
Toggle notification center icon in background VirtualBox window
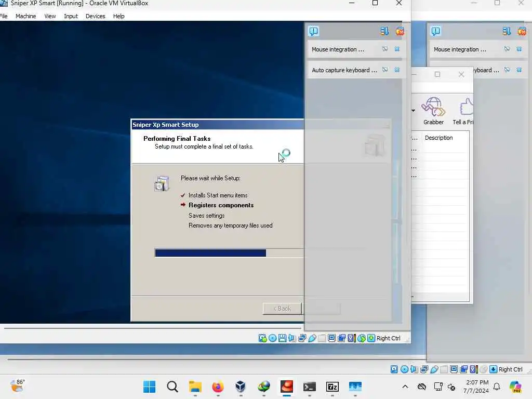(436, 31)
